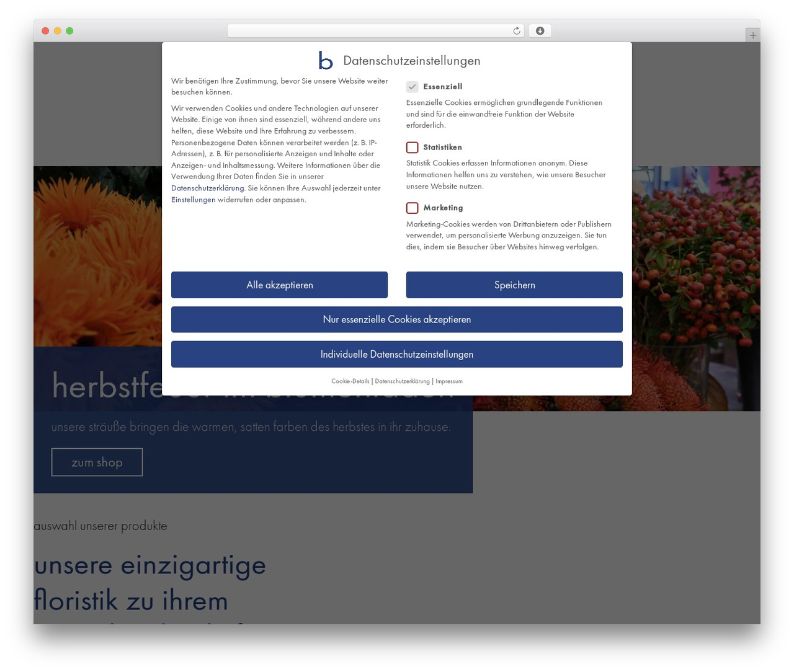Click the Datenschutzeinstellungen dialog title
The height and width of the screenshot is (672, 794).
tap(412, 61)
